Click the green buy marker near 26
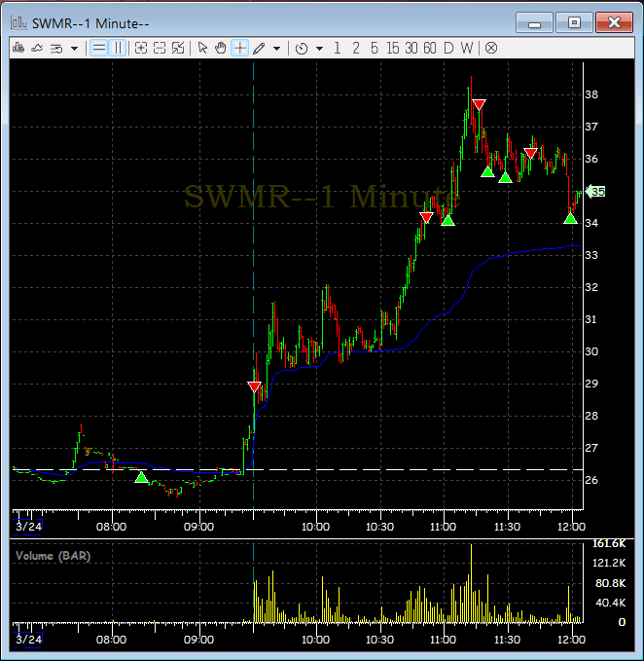 pos(141,478)
